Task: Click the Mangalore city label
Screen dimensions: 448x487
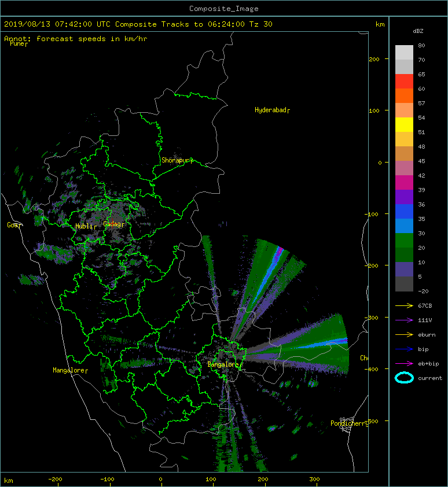Action: [69, 370]
